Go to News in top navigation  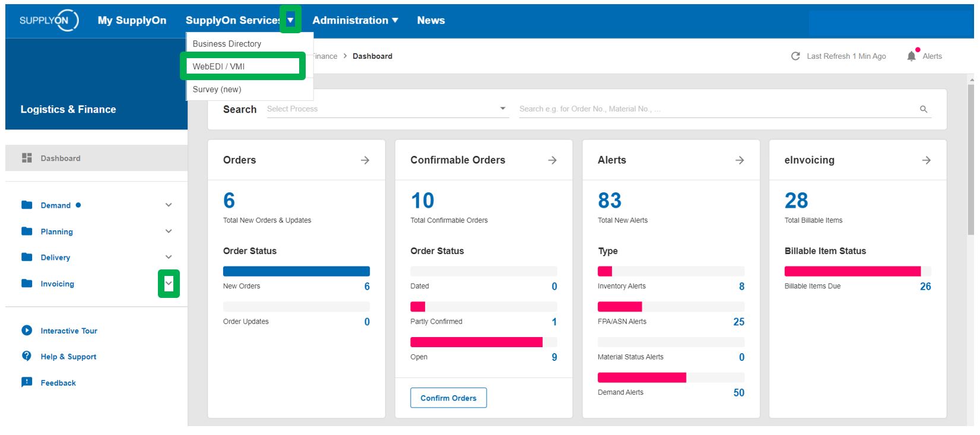point(430,20)
